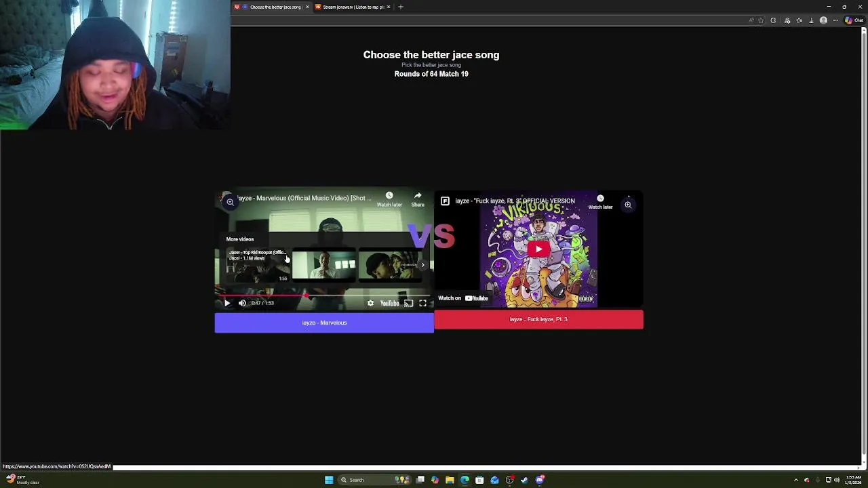Open the middle suggested video thumbnail
Image resolution: width=868 pixels, height=488 pixels.
(x=323, y=265)
